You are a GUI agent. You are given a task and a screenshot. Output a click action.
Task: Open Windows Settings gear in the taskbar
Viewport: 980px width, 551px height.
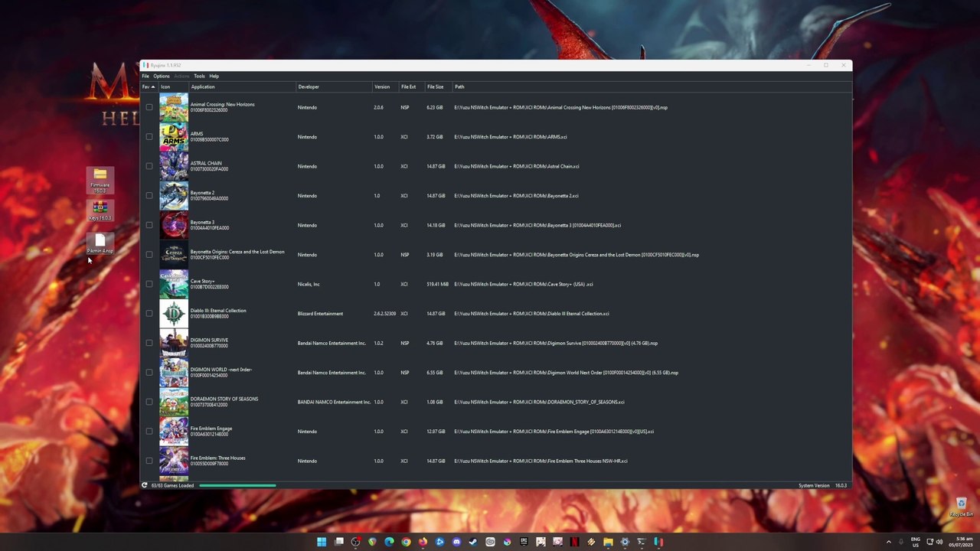point(625,542)
